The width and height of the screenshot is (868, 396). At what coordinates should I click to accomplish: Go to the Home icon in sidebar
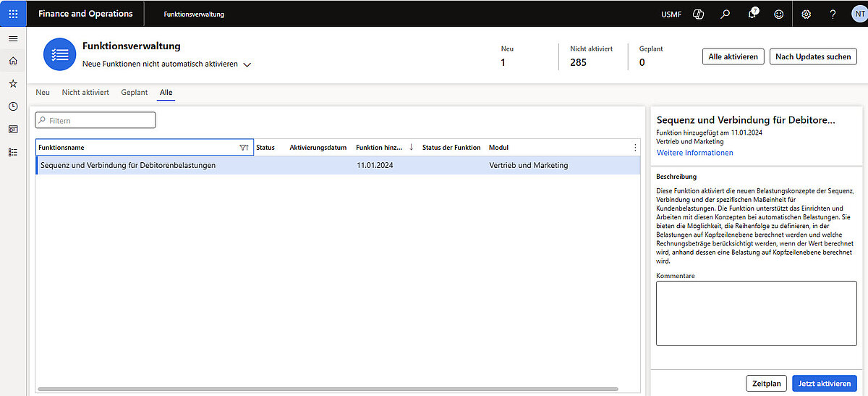[13, 61]
